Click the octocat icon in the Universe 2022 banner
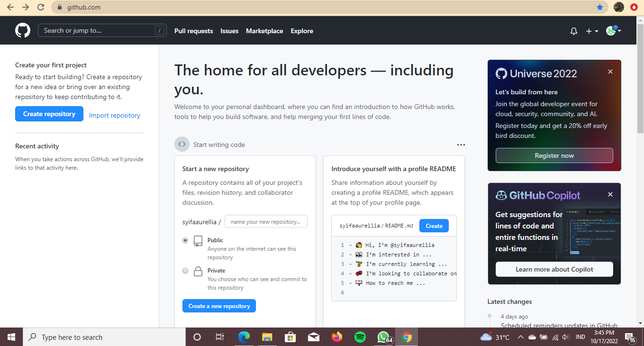Viewport: 644px width, 346px height. (x=501, y=73)
